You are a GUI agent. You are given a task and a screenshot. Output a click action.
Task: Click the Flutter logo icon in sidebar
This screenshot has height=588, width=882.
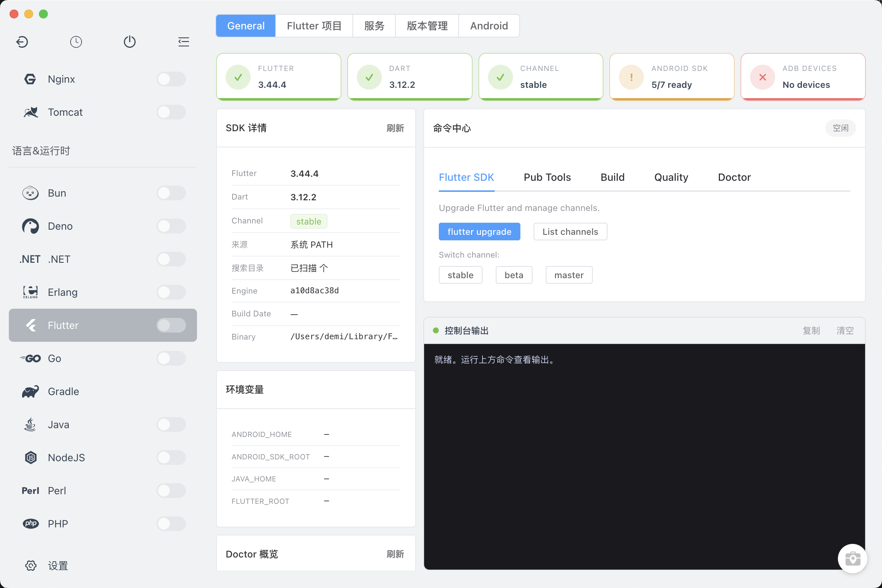coord(31,325)
